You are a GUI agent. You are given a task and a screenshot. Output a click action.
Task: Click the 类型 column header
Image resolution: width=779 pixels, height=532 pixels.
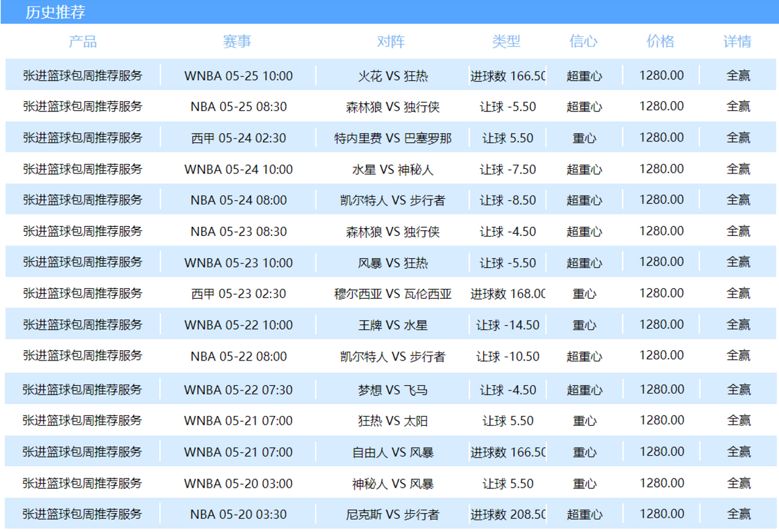click(x=507, y=41)
